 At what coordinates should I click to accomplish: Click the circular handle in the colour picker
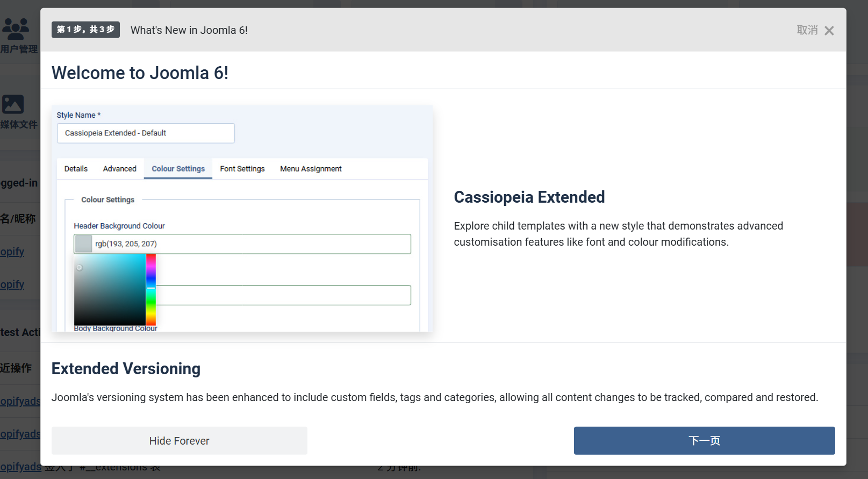tap(79, 268)
